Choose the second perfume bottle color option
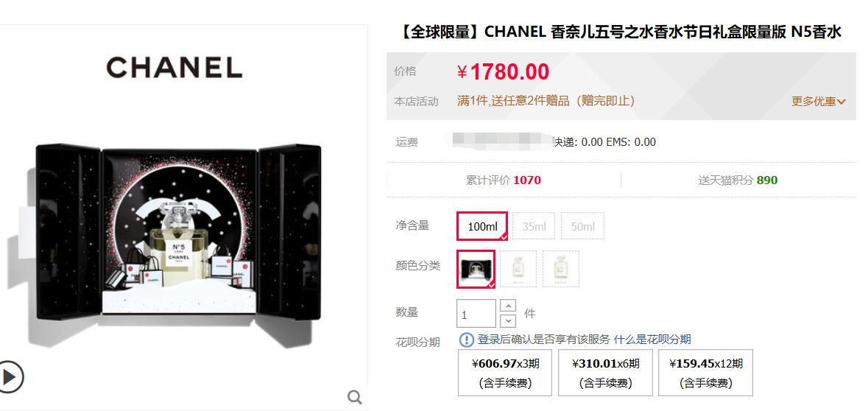The height and width of the screenshot is (411, 868). (x=518, y=269)
